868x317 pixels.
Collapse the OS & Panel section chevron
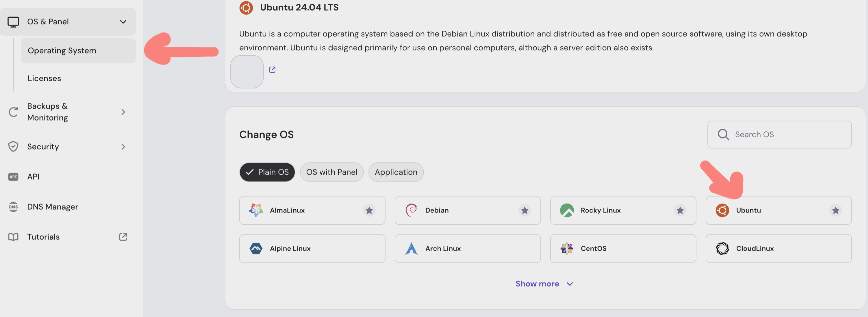point(123,22)
